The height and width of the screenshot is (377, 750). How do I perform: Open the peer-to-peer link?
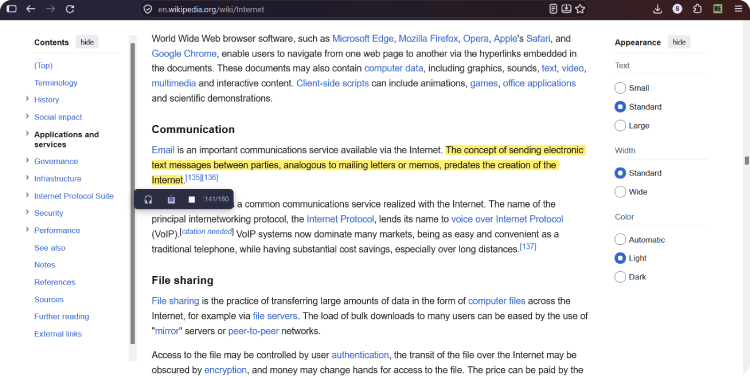[254, 331]
